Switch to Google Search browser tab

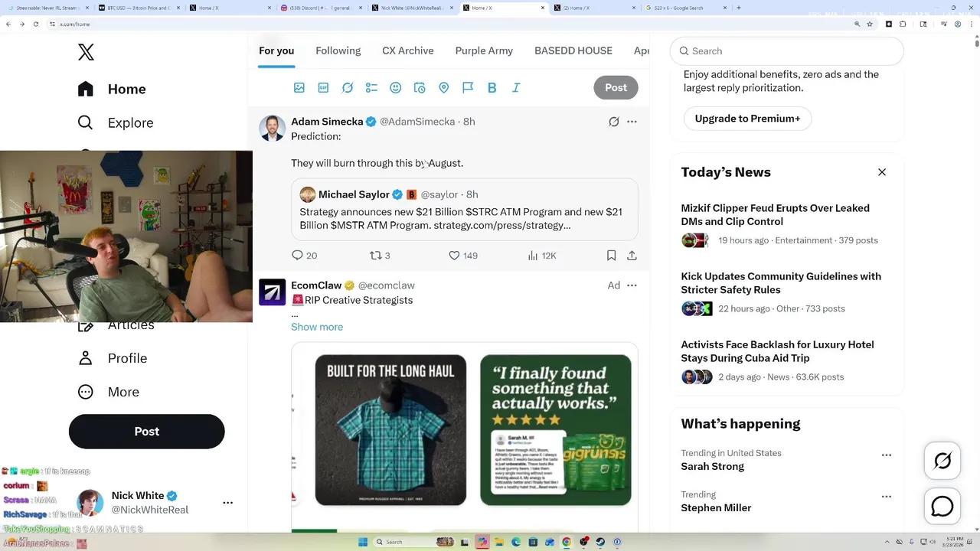(684, 8)
